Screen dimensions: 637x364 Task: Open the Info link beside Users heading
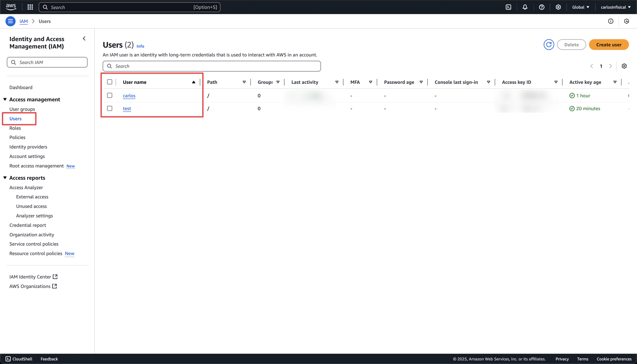[x=140, y=46]
